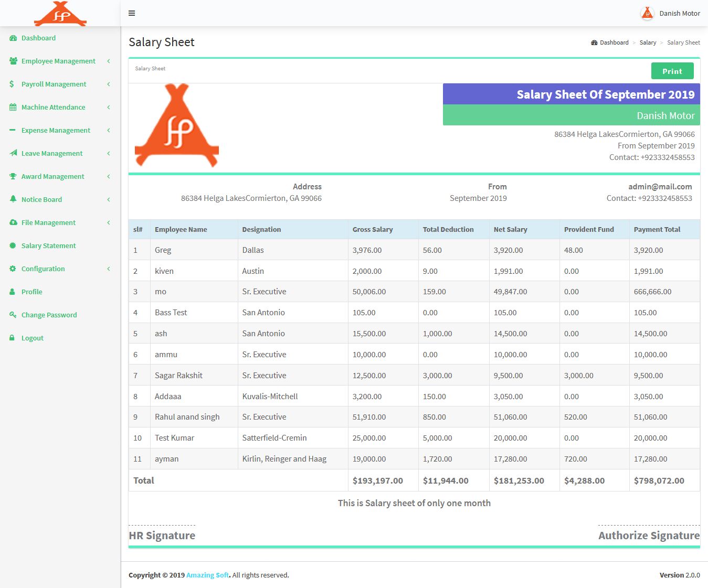708x588 pixels.
Task: Click the breadcrumb Dashboard gauge icon
Action: coord(594,42)
